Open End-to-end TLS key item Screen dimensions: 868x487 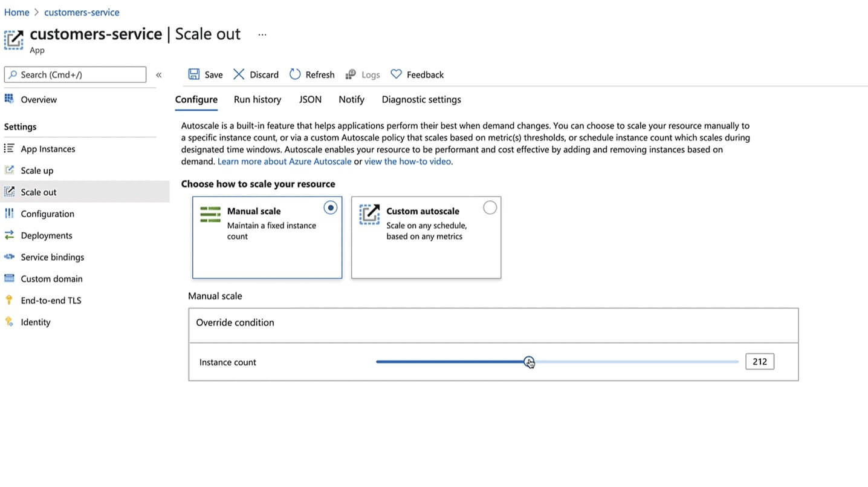51,300
